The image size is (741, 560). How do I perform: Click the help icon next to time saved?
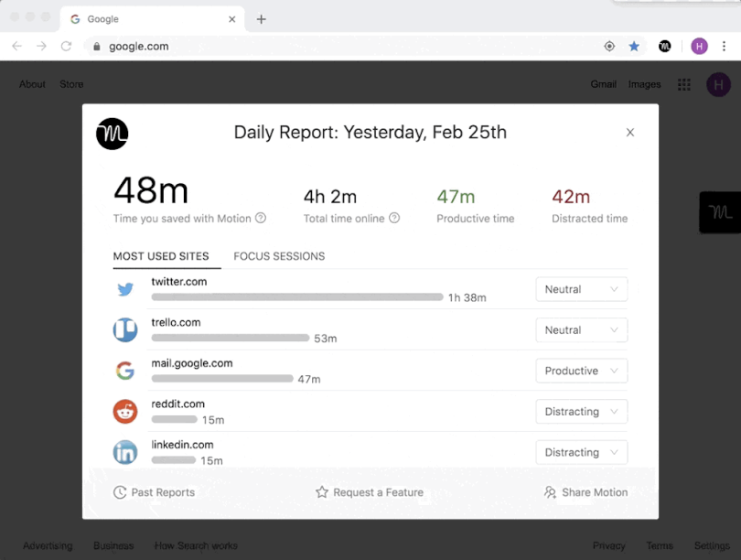261,219
